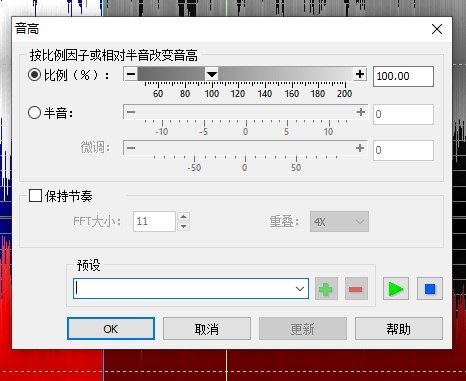The height and width of the screenshot is (381, 466).
Task: Click the 微调 fine-tune slider track
Action: [245, 148]
